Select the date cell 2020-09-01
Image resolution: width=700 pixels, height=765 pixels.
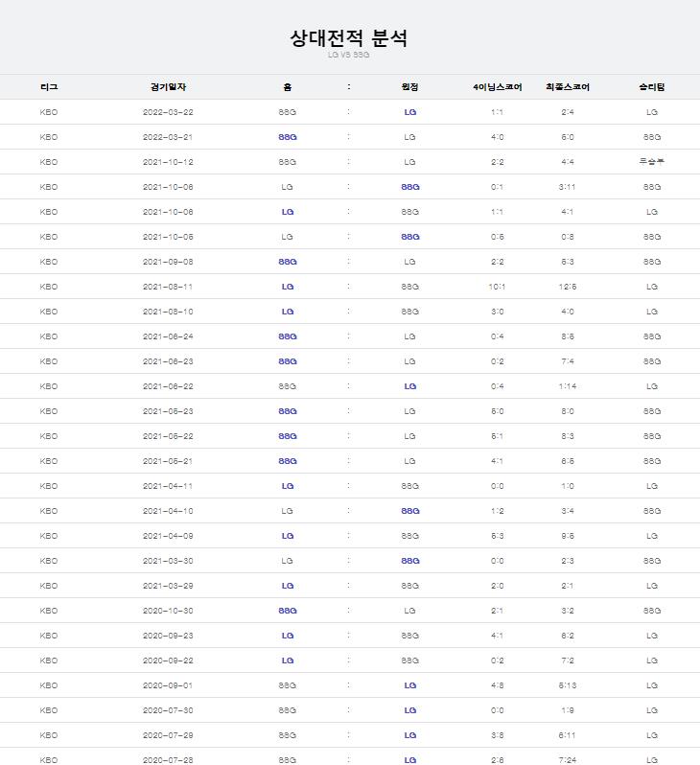[168, 685]
